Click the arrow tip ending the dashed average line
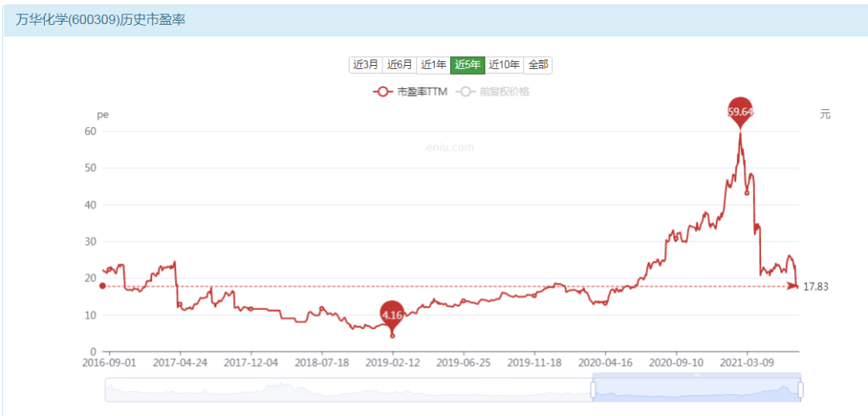The image size is (868, 416). 794,286
